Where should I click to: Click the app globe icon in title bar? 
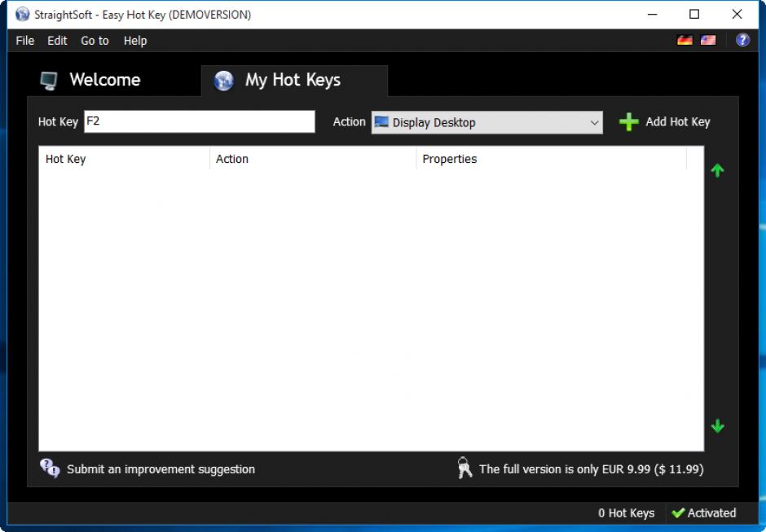tap(23, 14)
